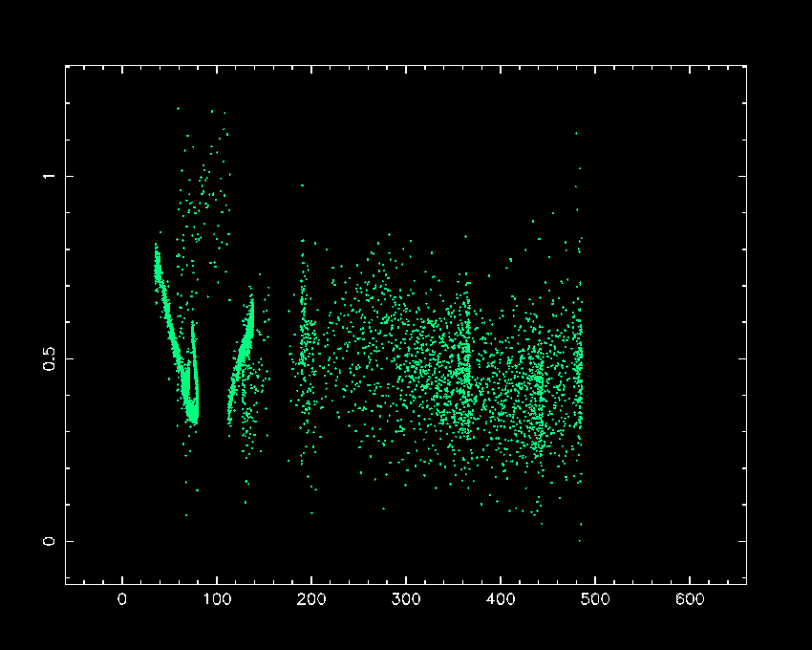Click the x-axis label 600
This screenshot has height=650, width=812.
690,599
